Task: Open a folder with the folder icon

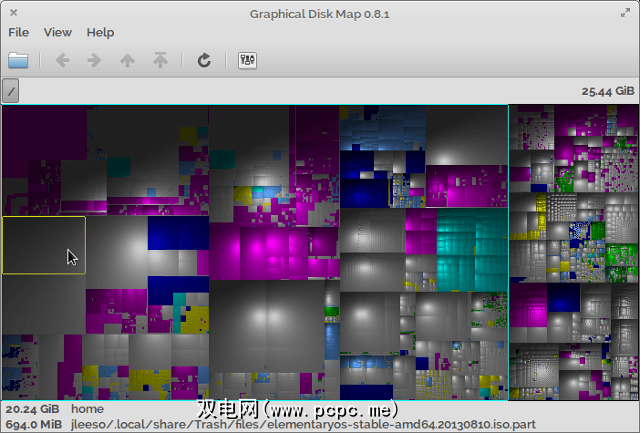Action: (x=18, y=60)
